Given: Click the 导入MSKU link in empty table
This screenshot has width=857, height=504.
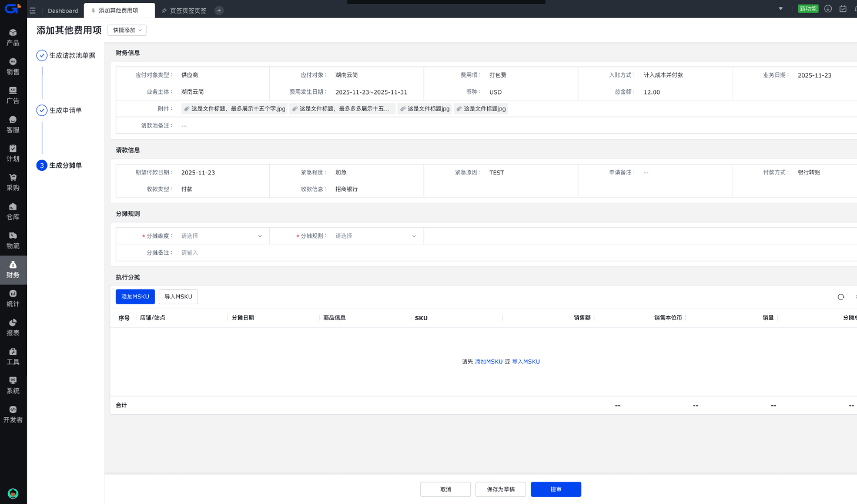Looking at the screenshot, I should [x=525, y=362].
